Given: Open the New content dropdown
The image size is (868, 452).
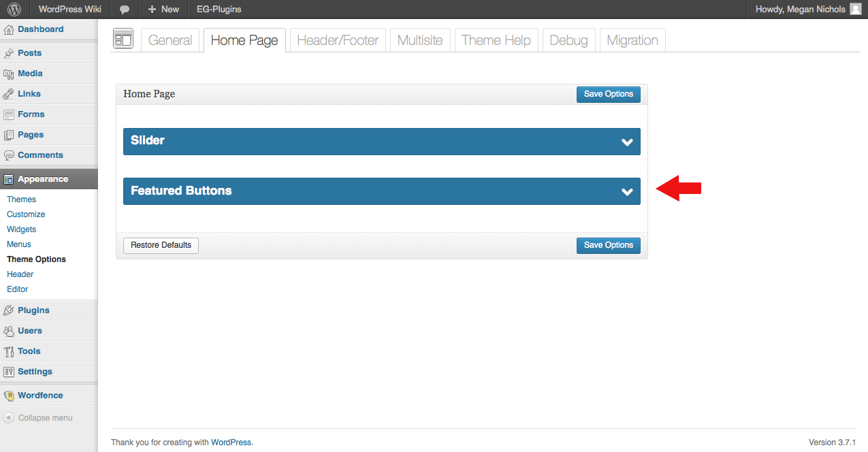Looking at the screenshot, I should pos(163,10).
